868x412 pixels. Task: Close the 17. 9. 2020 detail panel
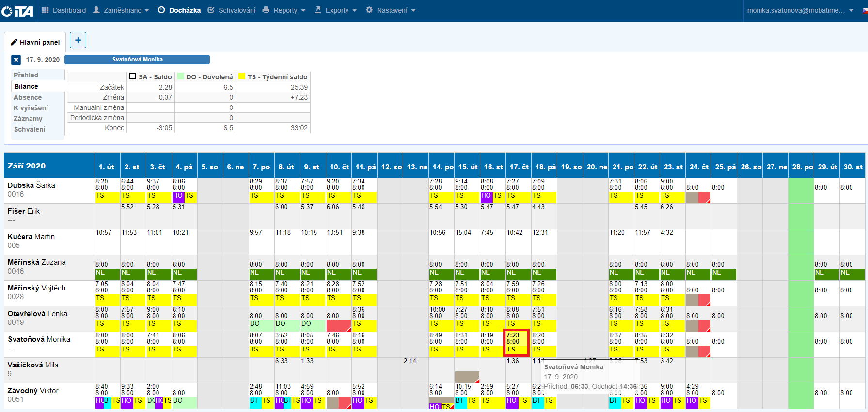coord(16,60)
